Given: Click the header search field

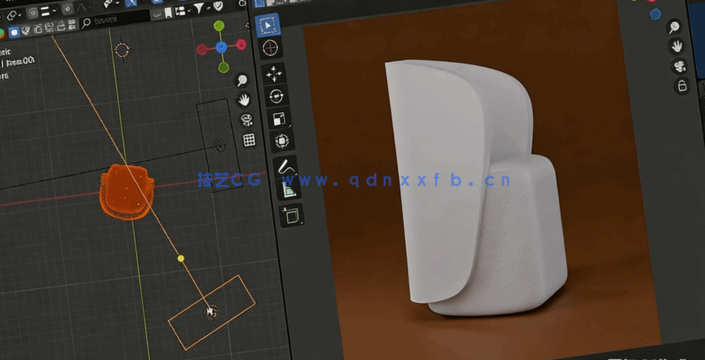Looking at the screenshot, I should (x=115, y=20).
